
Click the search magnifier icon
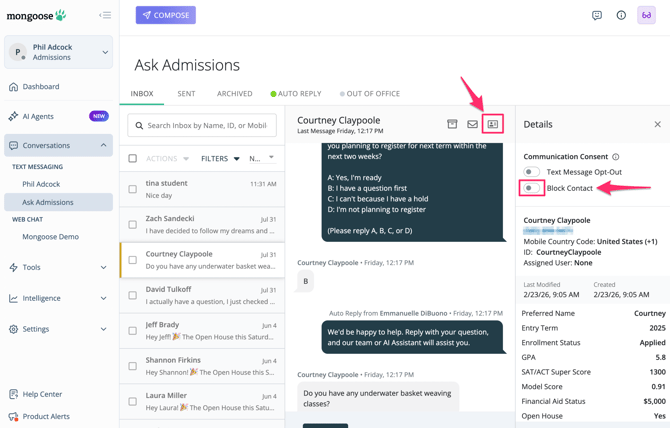[139, 126]
